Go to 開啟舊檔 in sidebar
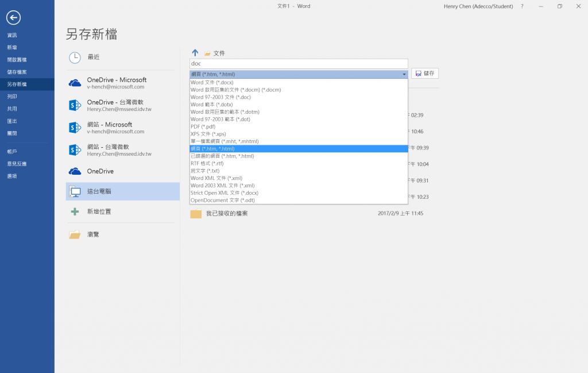The height and width of the screenshot is (373, 588). click(x=27, y=60)
